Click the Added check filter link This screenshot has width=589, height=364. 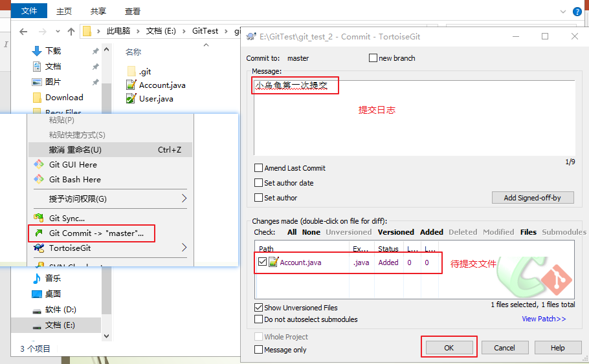pos(431,232)
